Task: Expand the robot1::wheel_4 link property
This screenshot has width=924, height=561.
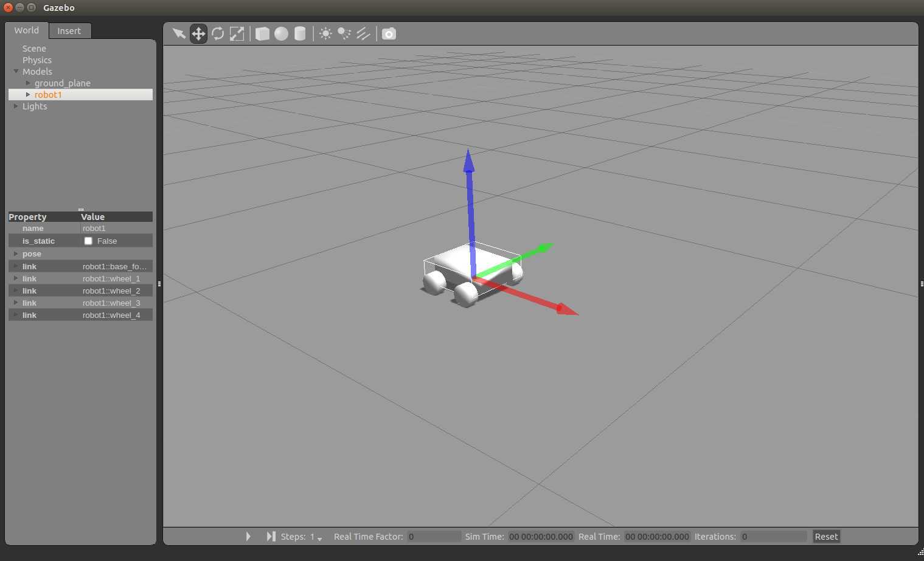Action: [16, 315]
